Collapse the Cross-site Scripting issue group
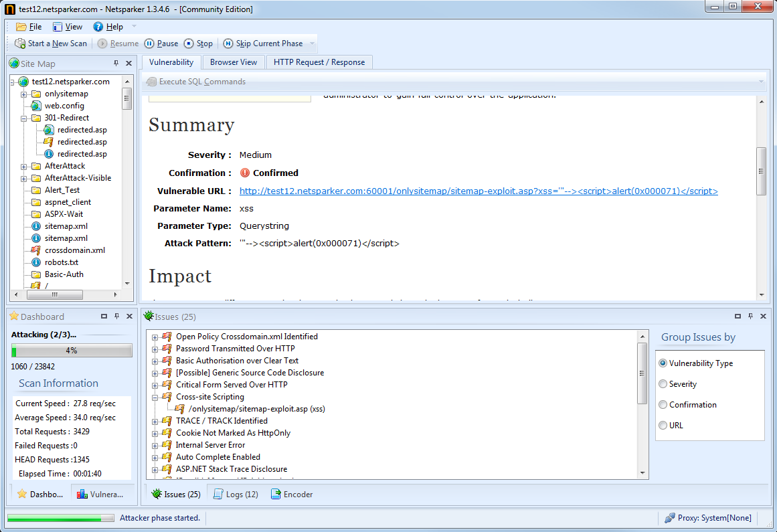777x532 pixels. click(155, 397)
